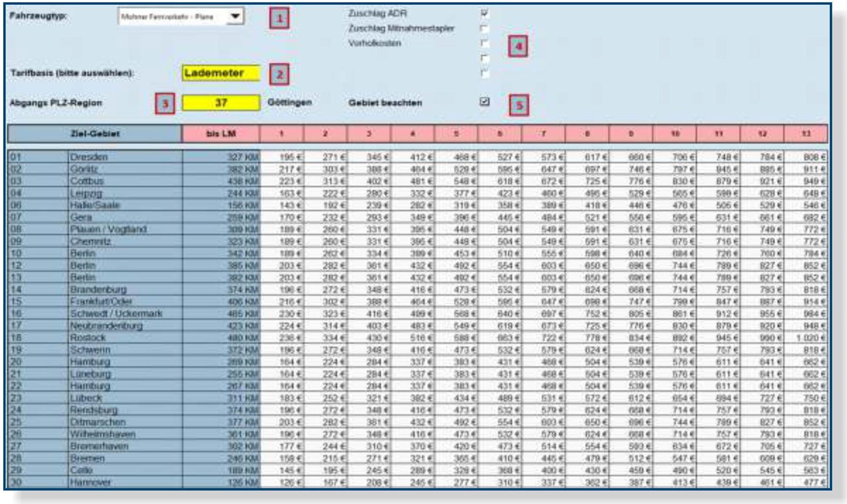Select column header 7 in the table
Screen dimensions: 847x504
coord(543,134)
